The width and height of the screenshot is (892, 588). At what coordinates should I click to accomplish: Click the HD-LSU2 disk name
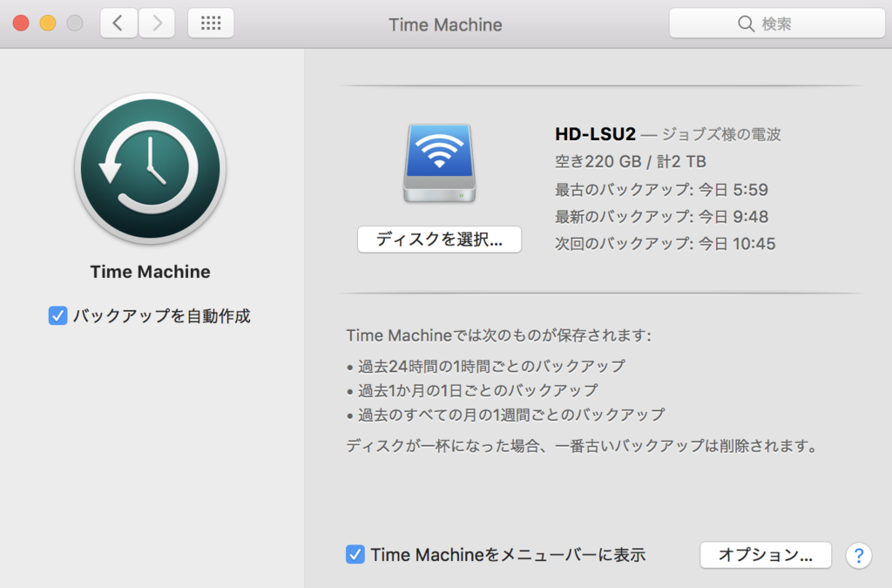[x=595, y=134]
